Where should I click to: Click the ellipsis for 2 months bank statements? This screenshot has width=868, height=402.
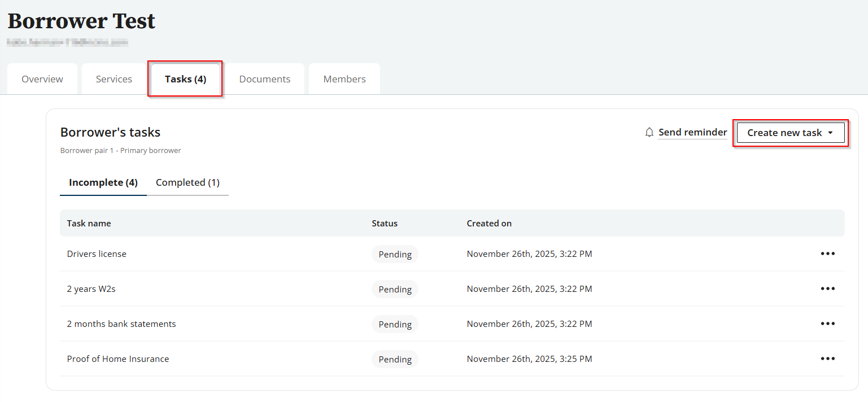pyautogui.click(x=828, y=324)
